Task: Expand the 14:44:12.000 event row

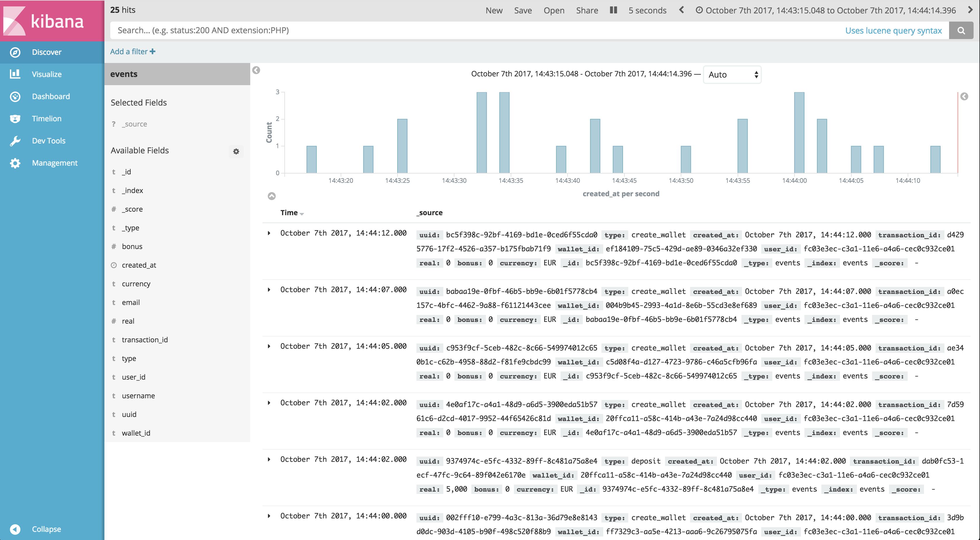Action: click(269, 233)
